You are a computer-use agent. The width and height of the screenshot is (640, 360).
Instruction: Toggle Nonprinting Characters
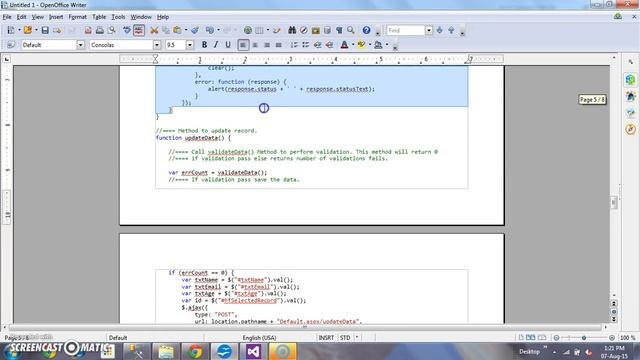[x=339, y=30]
